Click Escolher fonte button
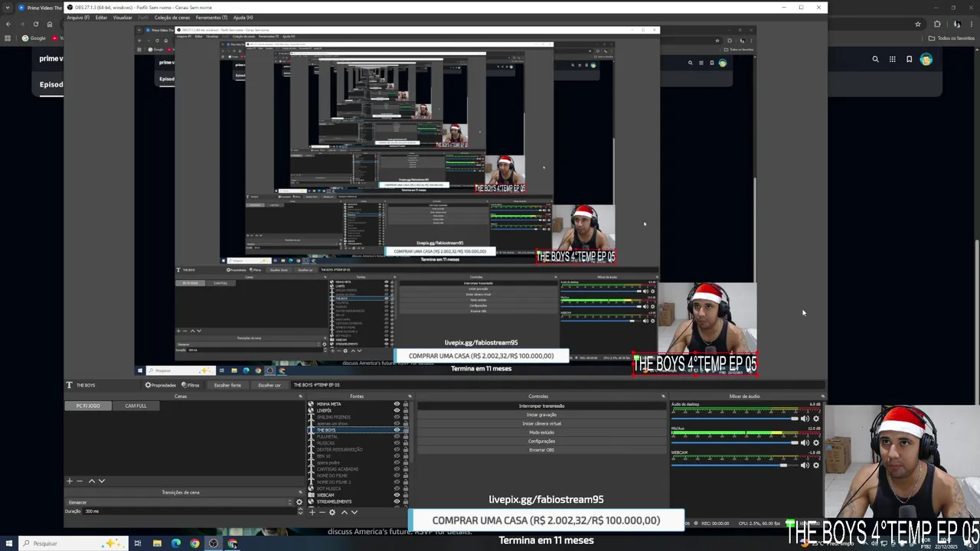 point(227,385)
